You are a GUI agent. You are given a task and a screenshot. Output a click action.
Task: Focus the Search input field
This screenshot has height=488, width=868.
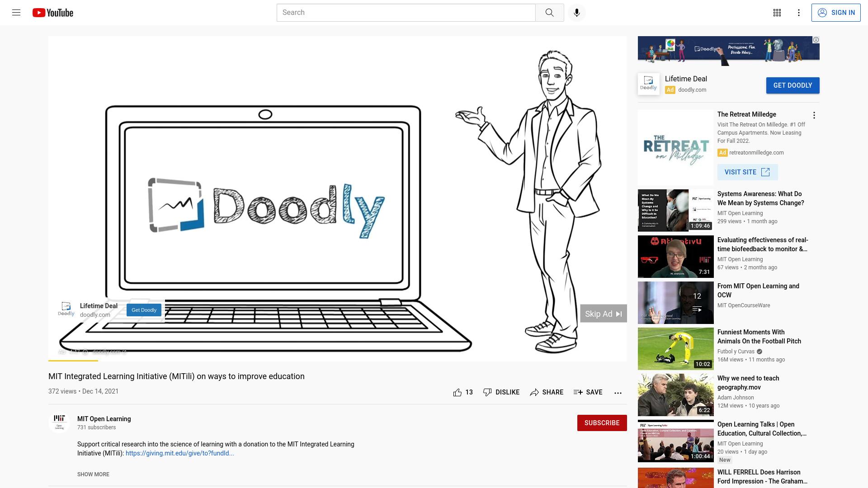point(406,13)
